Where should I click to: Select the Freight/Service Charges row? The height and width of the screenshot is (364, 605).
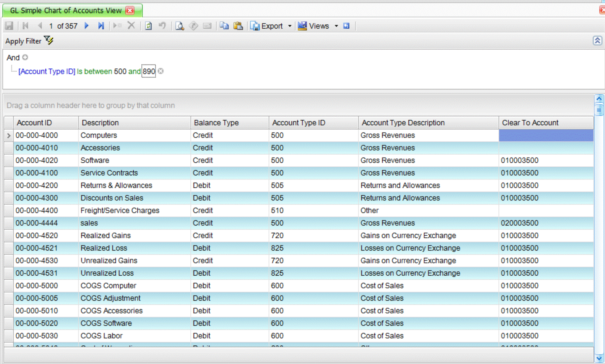click(120, 210)
